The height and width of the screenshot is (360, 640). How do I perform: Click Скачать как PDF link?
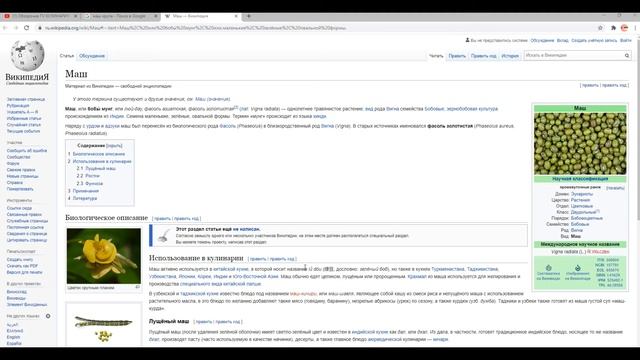coord(22,266)
